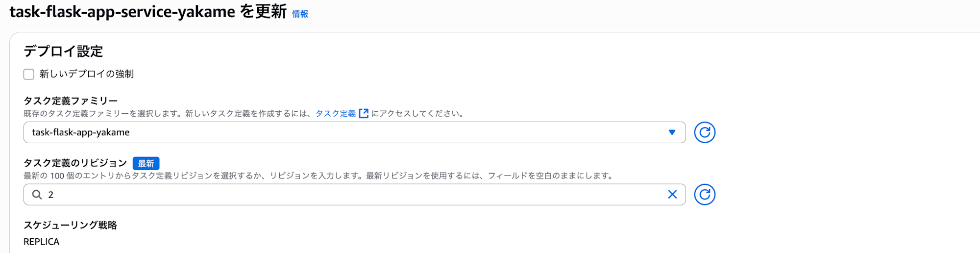Screen dimensions: 980x253
Task: Open the task-flask-app-yakame family selector
Action: click(x=343, y=132)
